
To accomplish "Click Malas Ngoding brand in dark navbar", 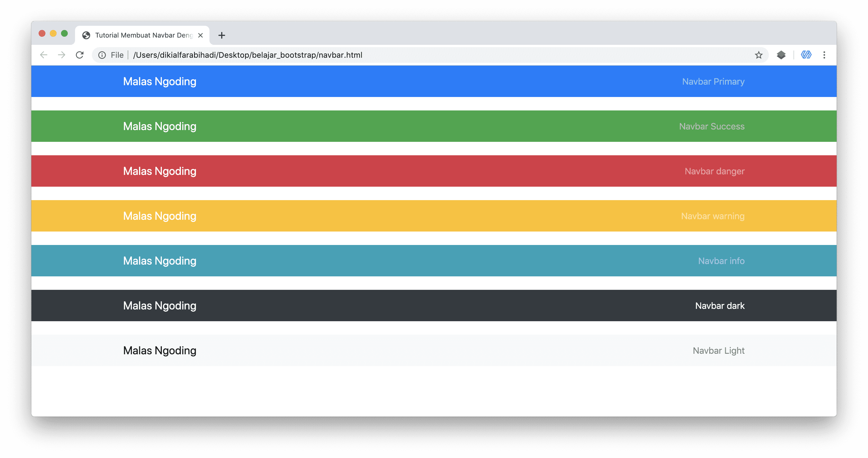I will pos(160,306).
